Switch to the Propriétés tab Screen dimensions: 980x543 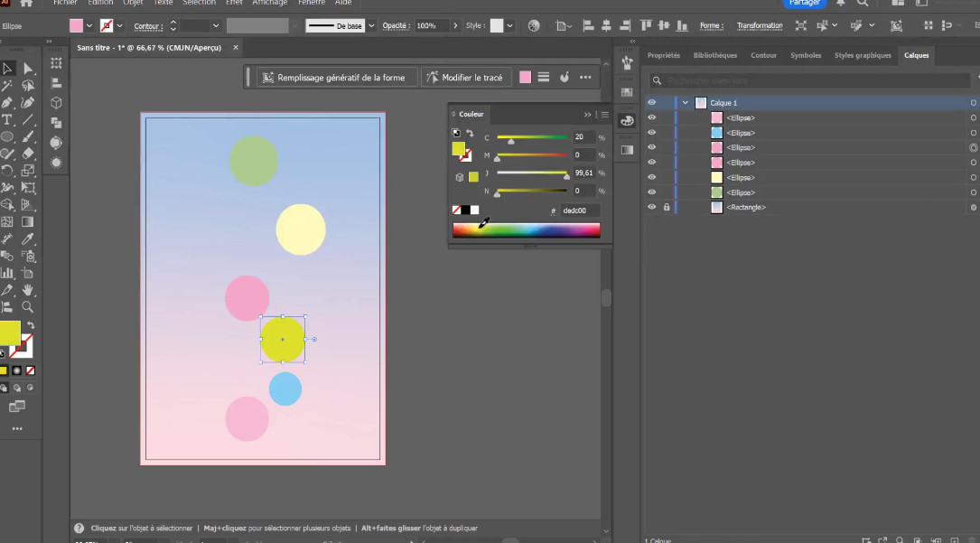[664, 55]
